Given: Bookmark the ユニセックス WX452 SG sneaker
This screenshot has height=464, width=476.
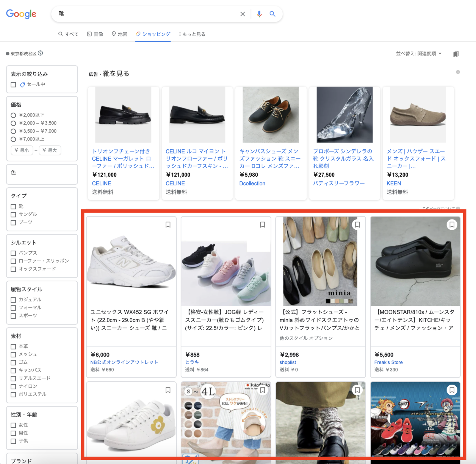Looking at the screenshot, I should (168, 225).
